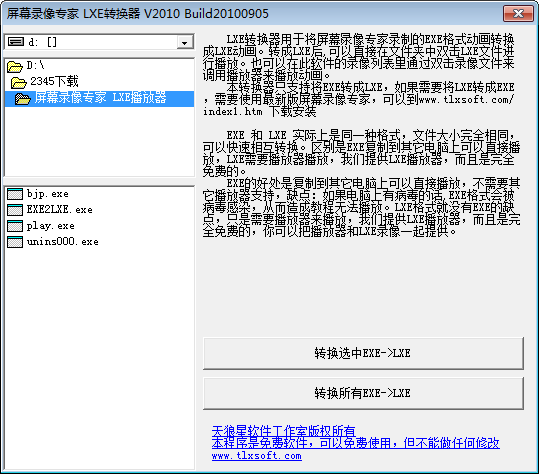The height and width of the screenshot is (474, 539).
Task: Open the 天狼星软件工作室版权所有 link
Action: [284, 431]
